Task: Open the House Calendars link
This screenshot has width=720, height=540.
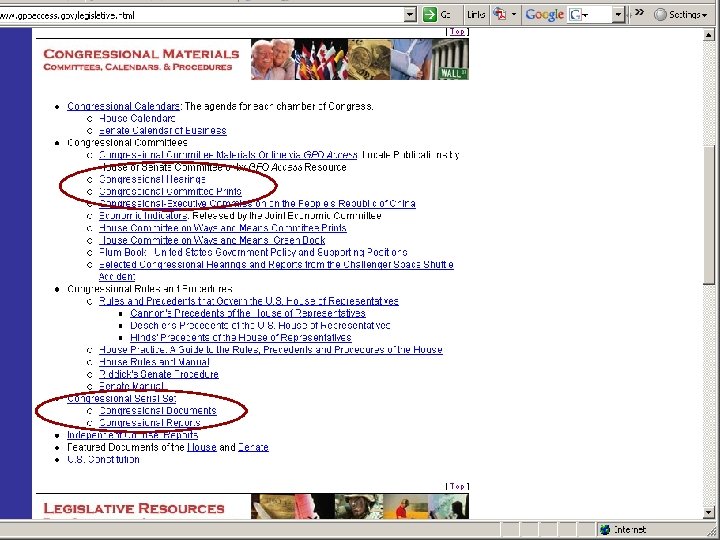Action: pyautogui.click(x=137, y=118)
